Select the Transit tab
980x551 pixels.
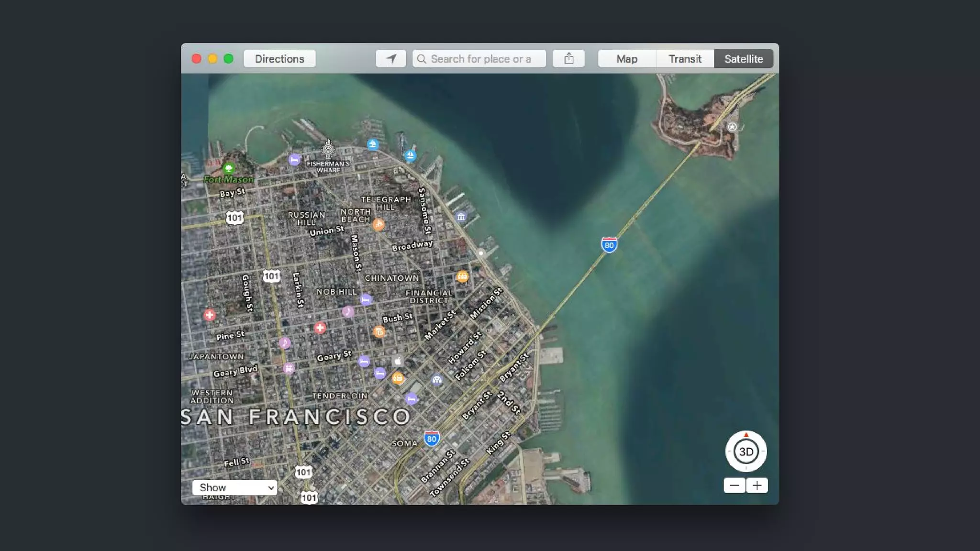685,59
